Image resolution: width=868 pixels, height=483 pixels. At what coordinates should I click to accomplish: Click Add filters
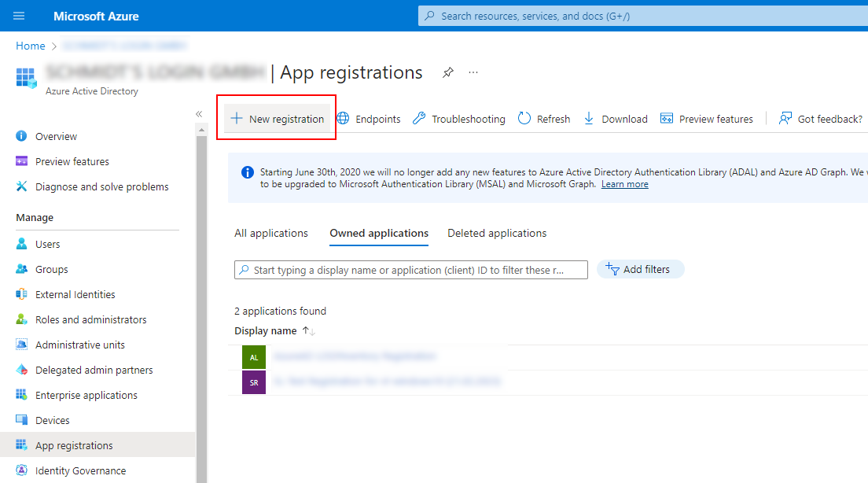(641, 269)
